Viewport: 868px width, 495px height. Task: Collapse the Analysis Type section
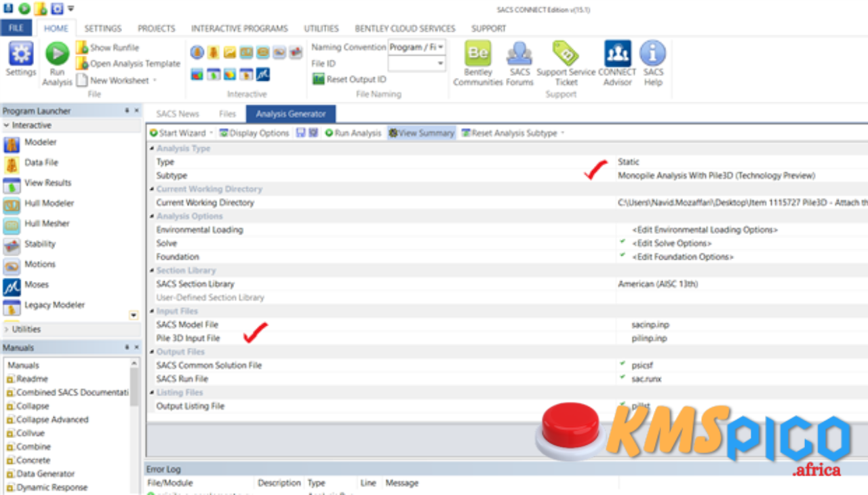click(151, 148)
